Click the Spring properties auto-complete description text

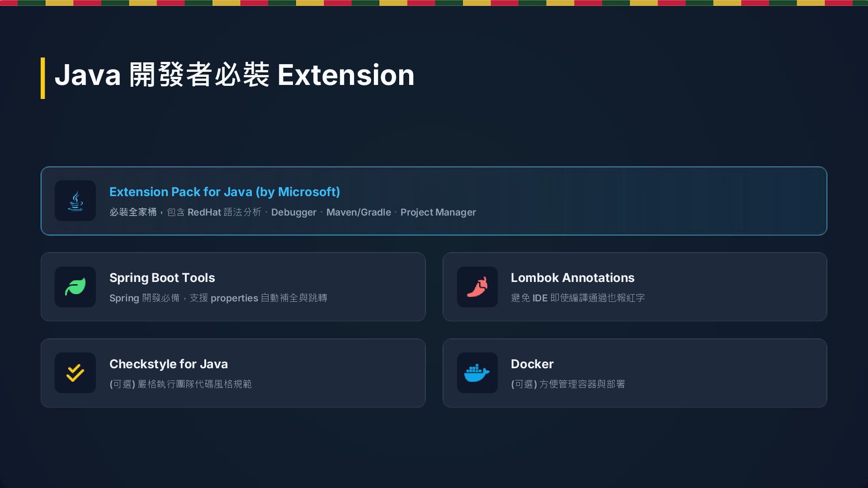[x=218, y=298]
